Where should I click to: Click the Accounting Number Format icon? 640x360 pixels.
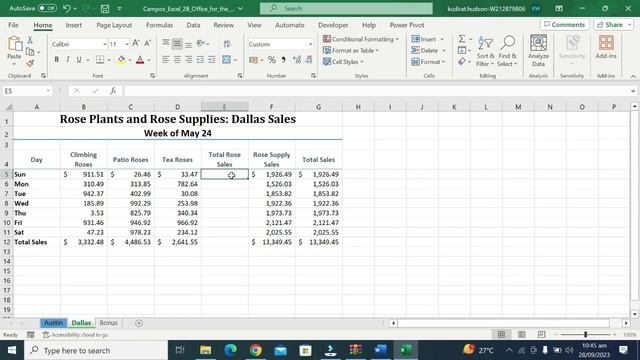[253, 60]
